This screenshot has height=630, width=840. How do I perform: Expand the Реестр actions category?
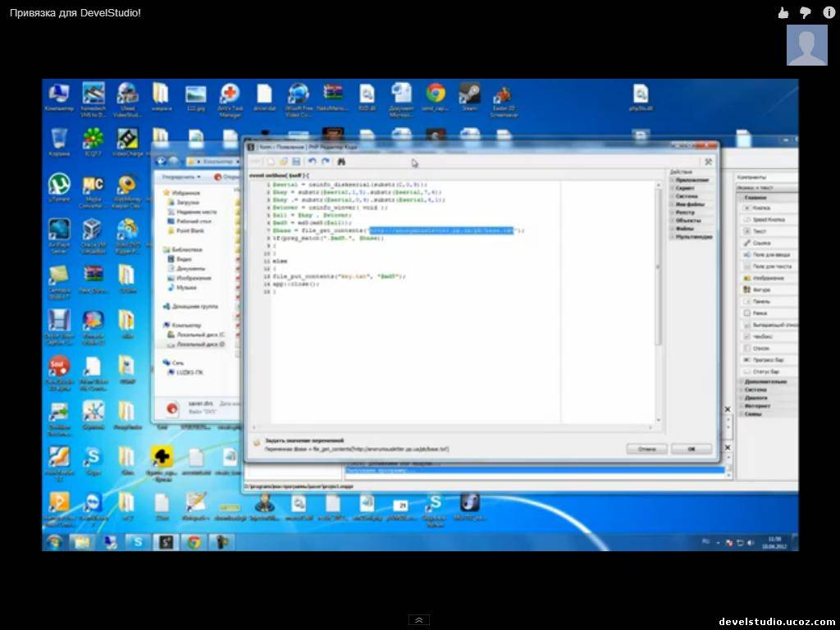click(684, 212)
